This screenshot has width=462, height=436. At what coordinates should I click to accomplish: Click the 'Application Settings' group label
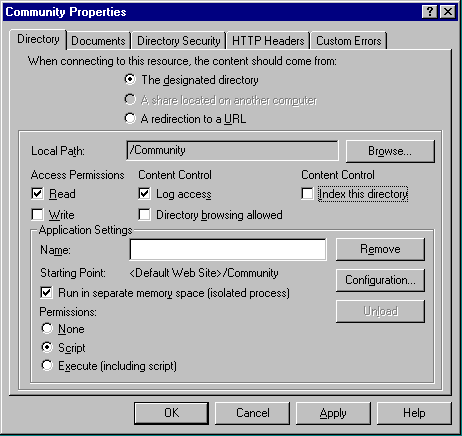pos(85,230)
